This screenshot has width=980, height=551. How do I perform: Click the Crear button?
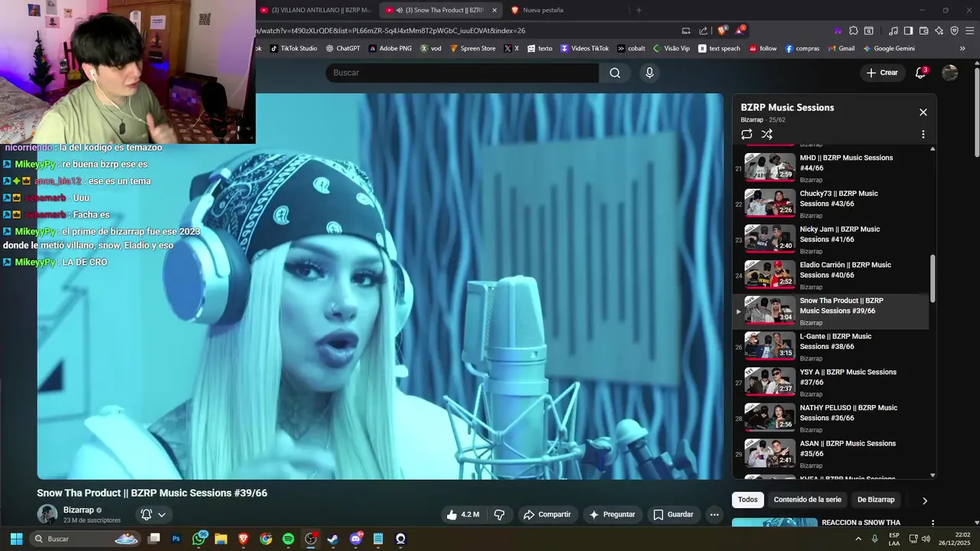tap(882, 73)
